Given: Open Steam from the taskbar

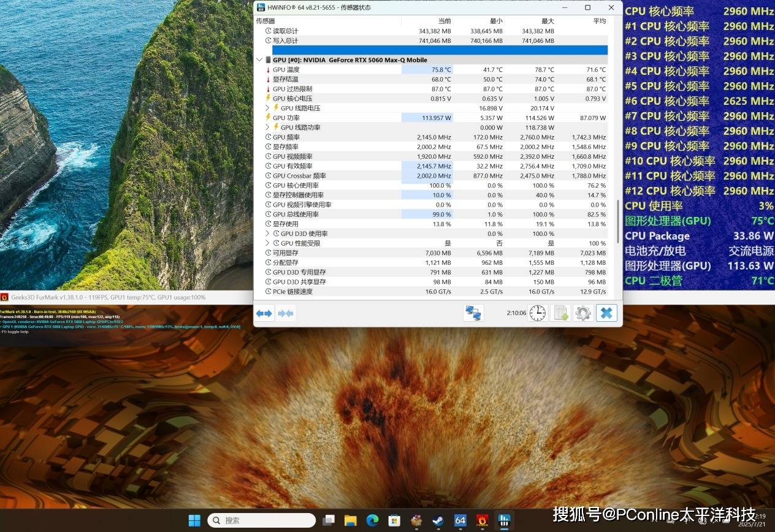Looking at the screenshot, I should (x=438, y=520).
